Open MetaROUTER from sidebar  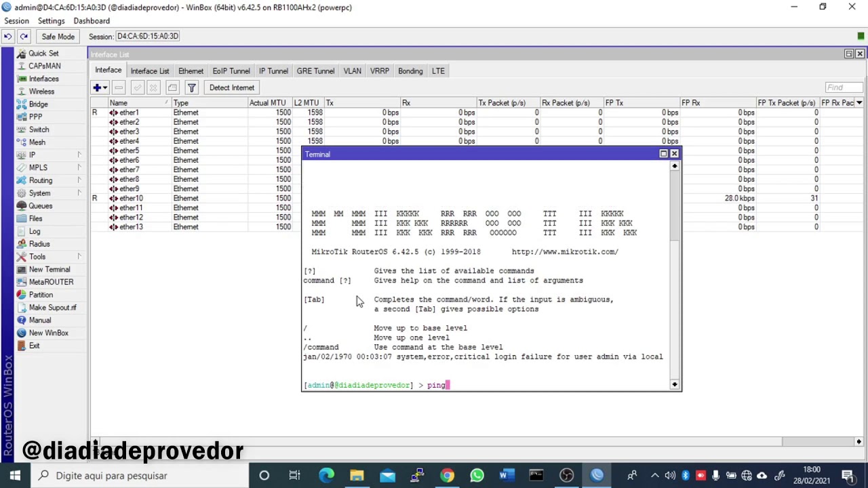(x=51, y=282)
